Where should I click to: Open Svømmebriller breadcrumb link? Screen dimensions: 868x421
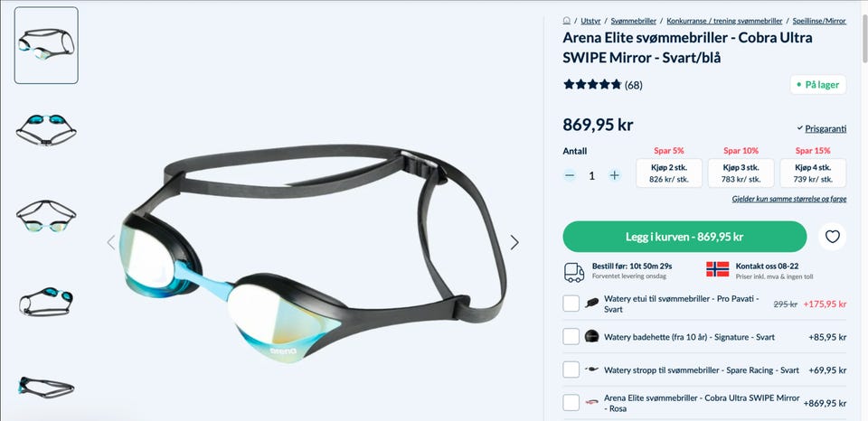(633, 21)
